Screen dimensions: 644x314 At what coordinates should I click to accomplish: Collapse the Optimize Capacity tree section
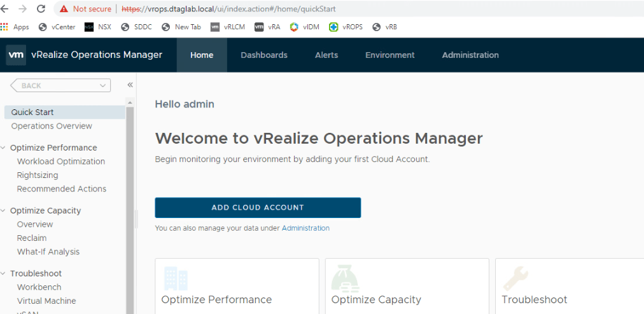pos(4,211)
